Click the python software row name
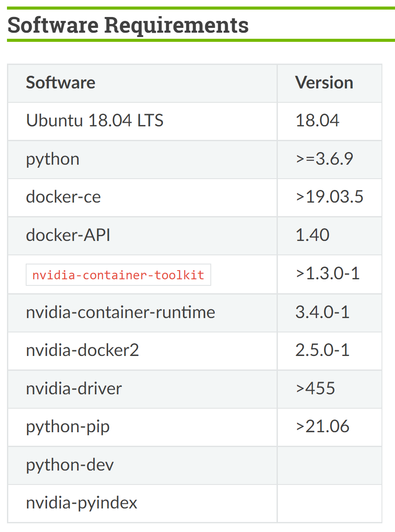This screenshot has width=395, height=532. [53, 159]
